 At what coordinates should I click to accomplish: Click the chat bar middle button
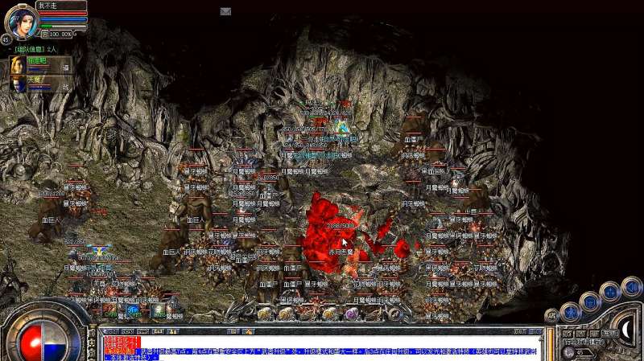233,331
